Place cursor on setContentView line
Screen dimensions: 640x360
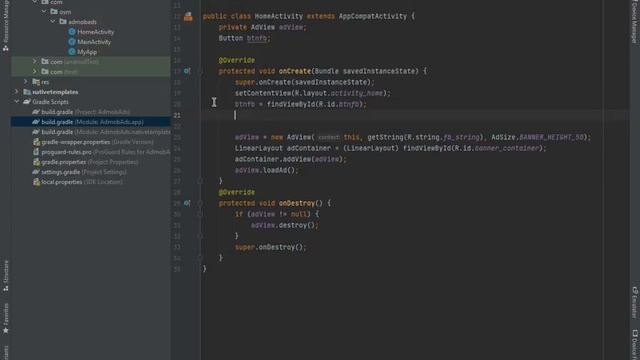coord(313,93)
